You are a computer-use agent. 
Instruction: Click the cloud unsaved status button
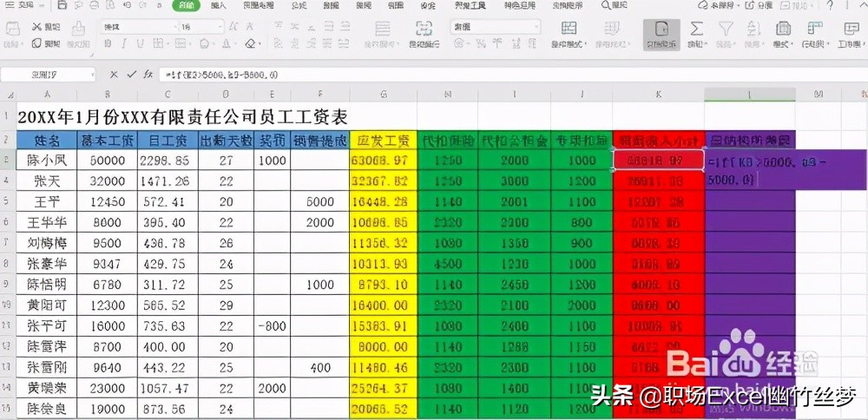pyautogui.click(x=718, y=5)
